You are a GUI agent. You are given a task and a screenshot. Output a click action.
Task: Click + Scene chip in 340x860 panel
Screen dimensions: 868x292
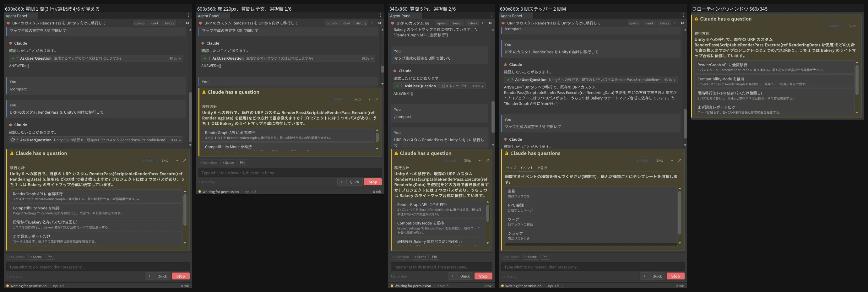420,257
